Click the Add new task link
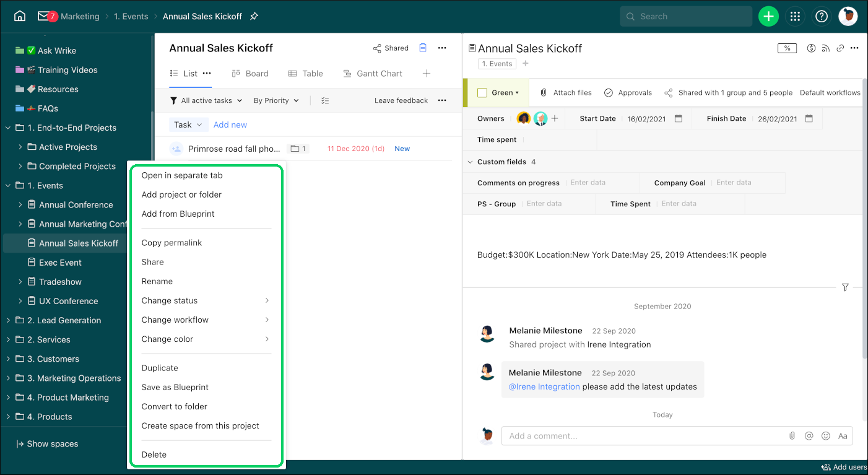 [x=230, y=124]
